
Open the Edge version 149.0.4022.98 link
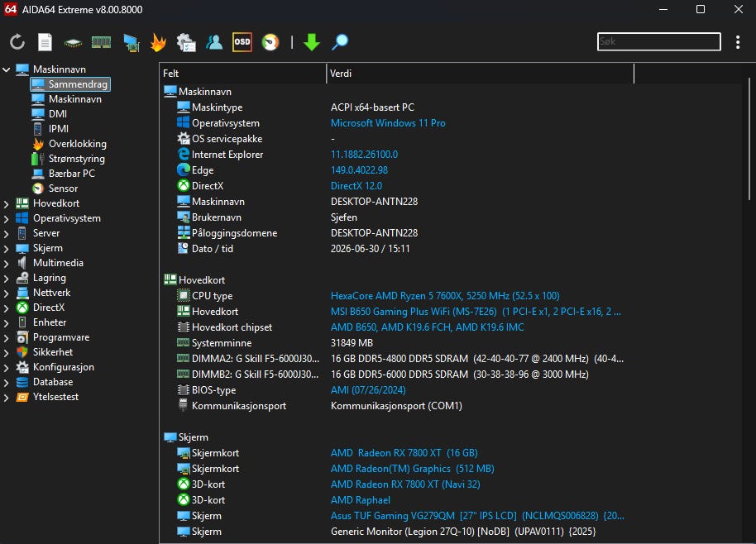pyautogui.click(x=359, y=170)
